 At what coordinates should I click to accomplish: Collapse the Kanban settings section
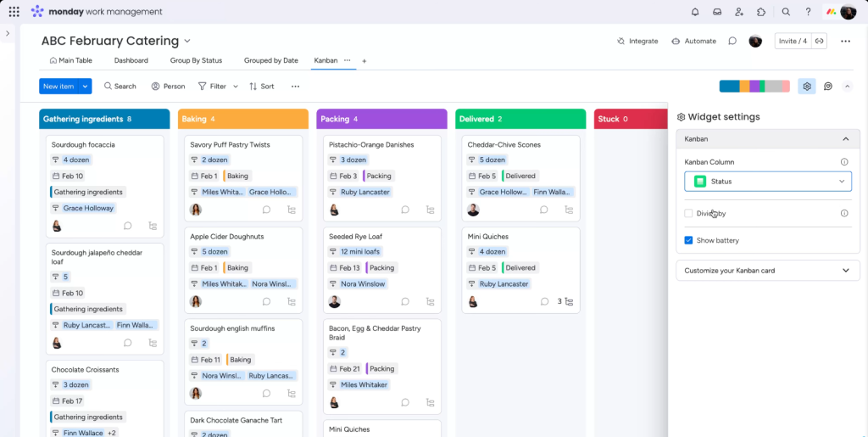(844, 138)
